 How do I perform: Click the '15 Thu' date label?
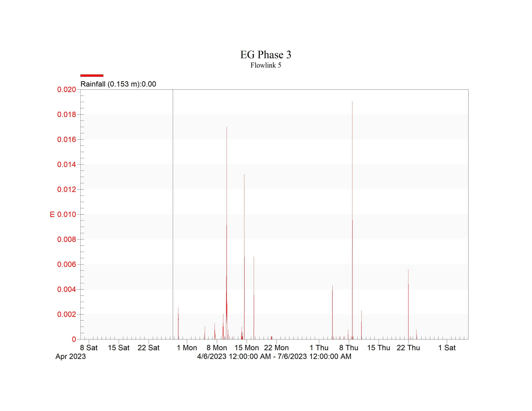click(x=379, y=348)
